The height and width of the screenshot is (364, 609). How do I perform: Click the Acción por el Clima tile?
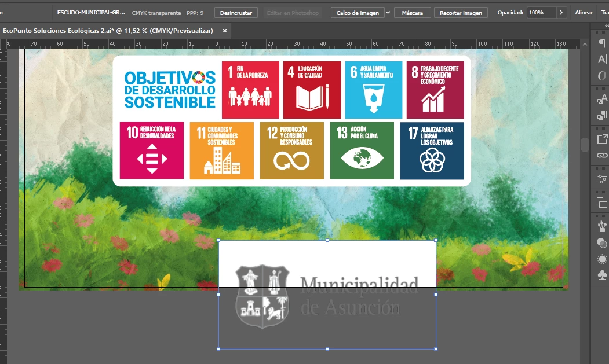(x=362, y=150)
